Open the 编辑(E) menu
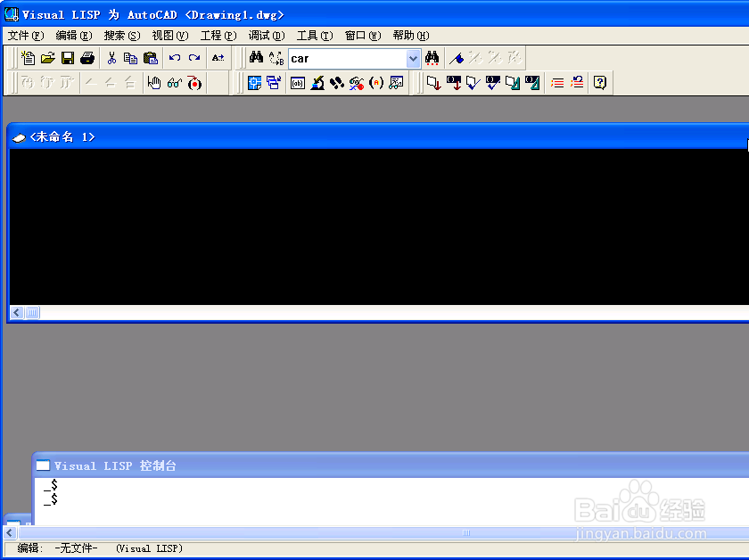The height and width of the screenshot is (560, 749). 74,36
